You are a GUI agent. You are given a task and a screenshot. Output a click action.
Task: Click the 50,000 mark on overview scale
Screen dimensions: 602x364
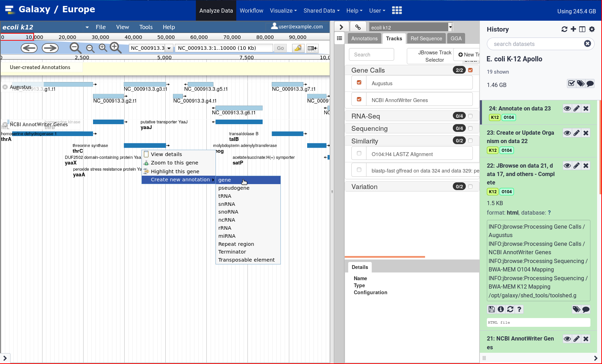tap(166, 37)
